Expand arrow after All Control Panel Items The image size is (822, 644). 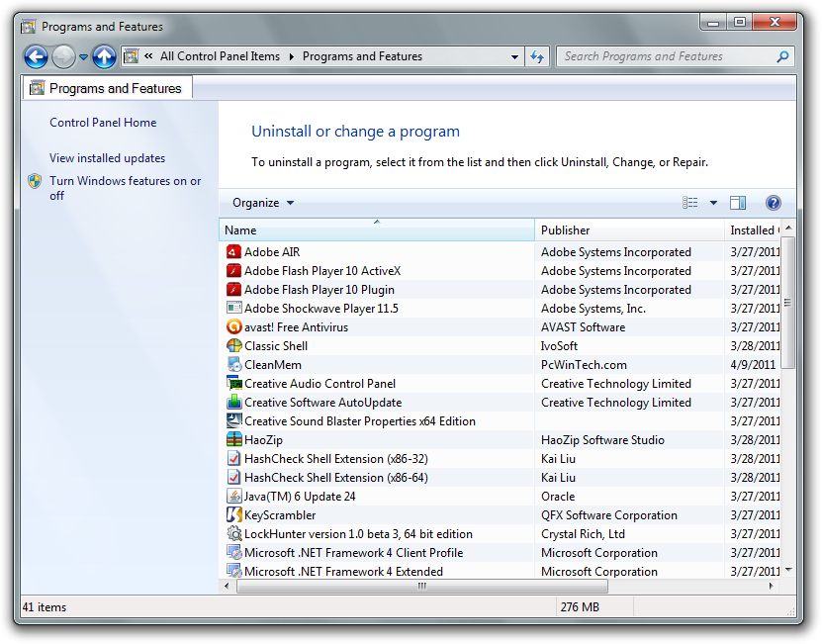point(292,56)
